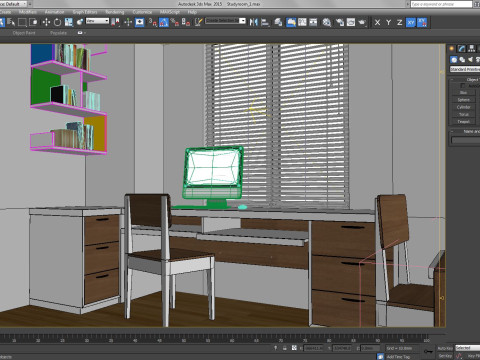The height and width of the screenshot is (360, 480).
Task: Toggle the Auto Key button
Action: (445, 348)
